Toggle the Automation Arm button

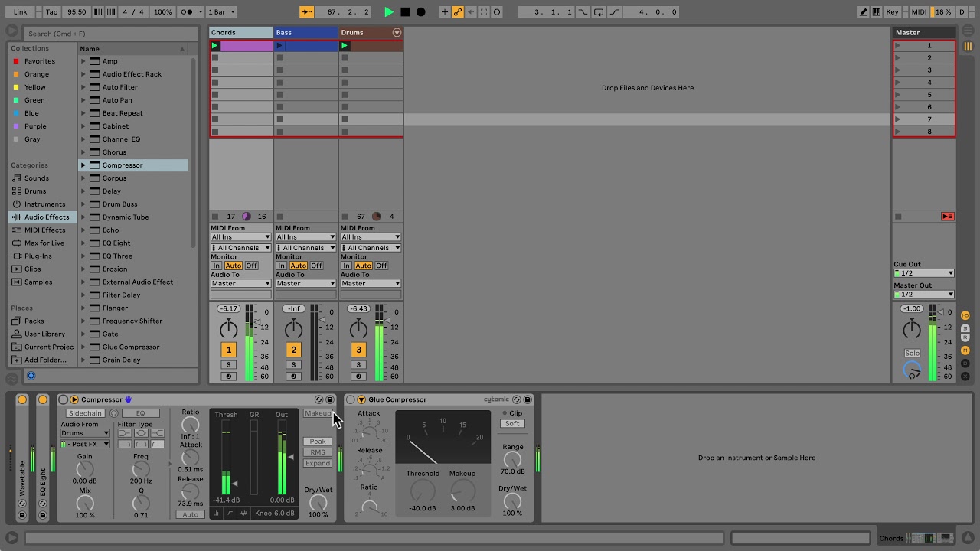coord(458,12)
